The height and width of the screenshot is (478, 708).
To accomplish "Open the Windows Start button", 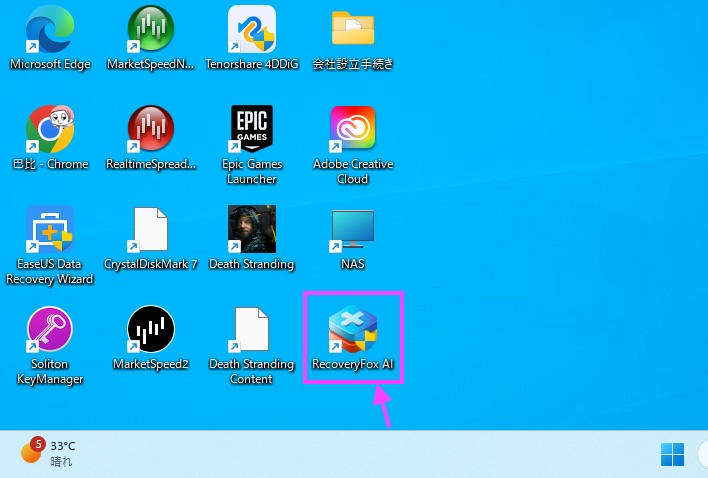I will pos(672,454).
